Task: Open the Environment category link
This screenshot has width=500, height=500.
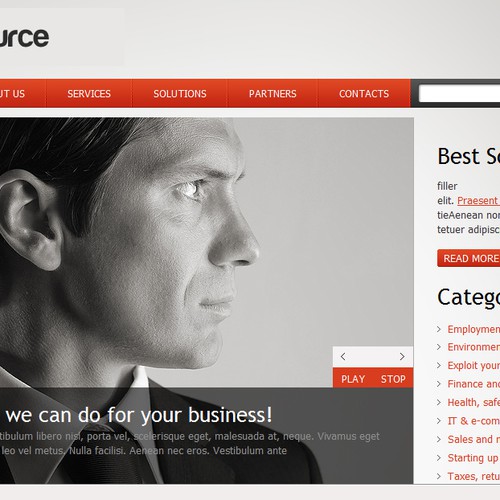Action: (x=474, y=347)
